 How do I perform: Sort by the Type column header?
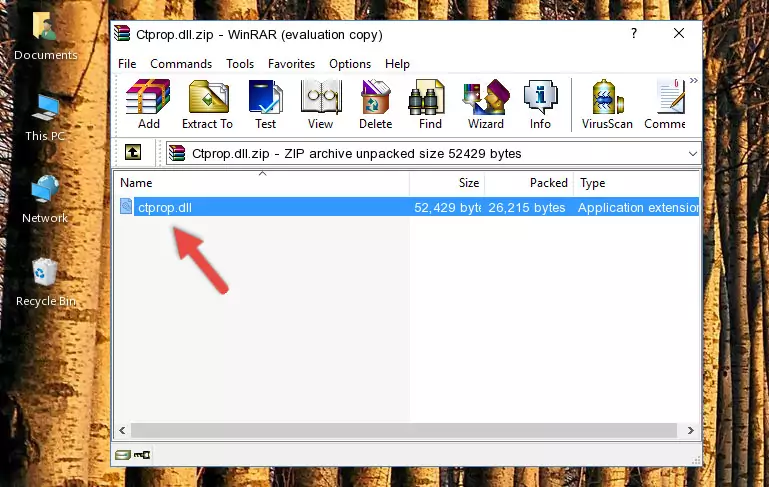636,183
